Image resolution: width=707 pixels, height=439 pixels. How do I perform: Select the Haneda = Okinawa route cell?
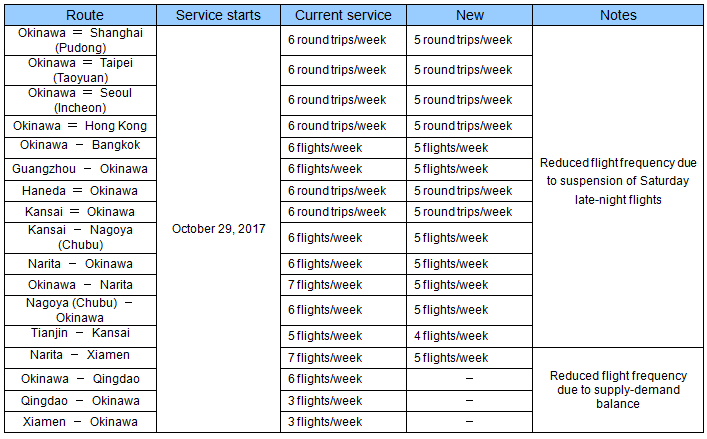tap(80, 191)
